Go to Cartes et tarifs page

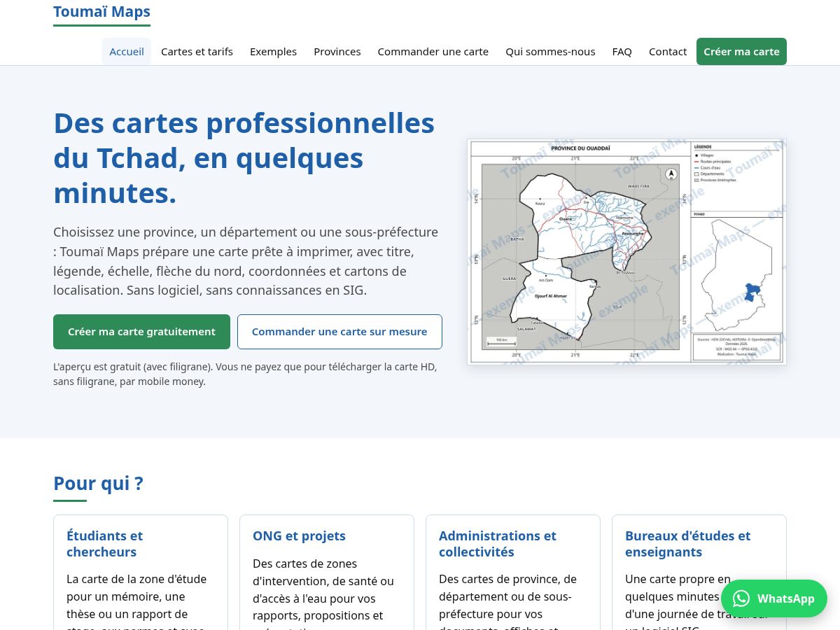point(197,51)
